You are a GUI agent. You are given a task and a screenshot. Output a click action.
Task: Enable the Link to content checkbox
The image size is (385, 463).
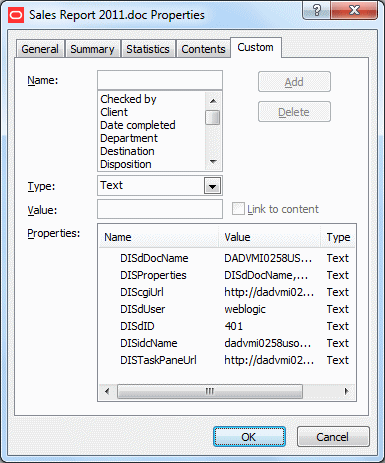pos(238,209)
